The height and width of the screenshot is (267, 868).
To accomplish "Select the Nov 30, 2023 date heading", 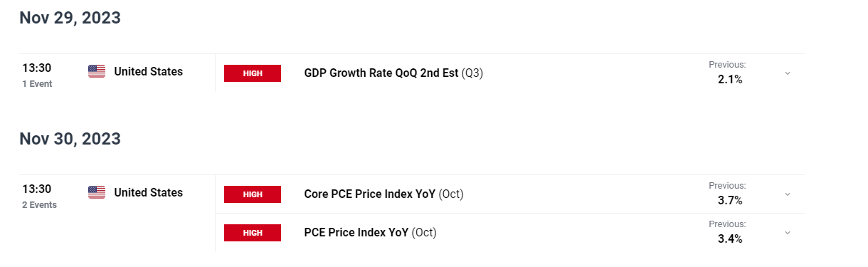I will pyautogui.click(x=70, y=139).
